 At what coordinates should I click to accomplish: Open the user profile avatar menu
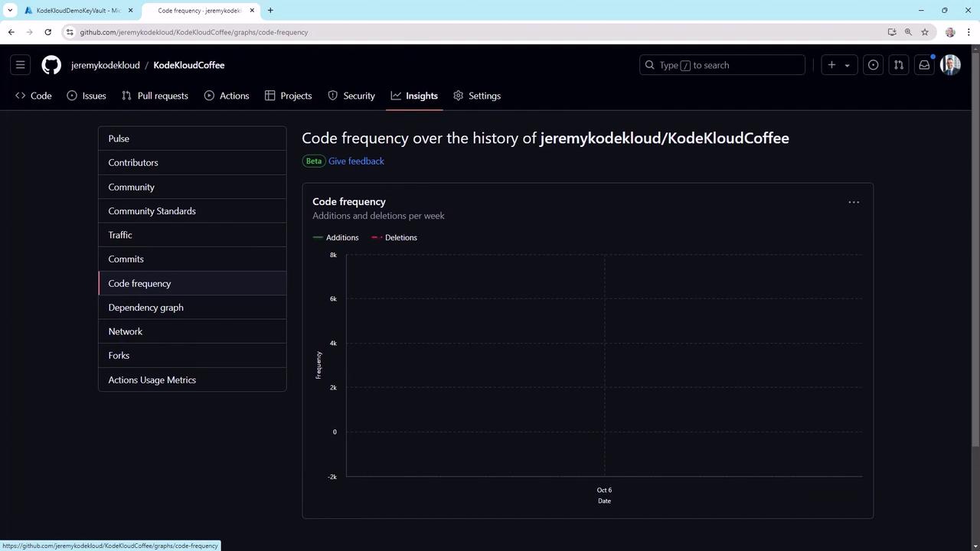pyautogui.click(x=950, y=65)
